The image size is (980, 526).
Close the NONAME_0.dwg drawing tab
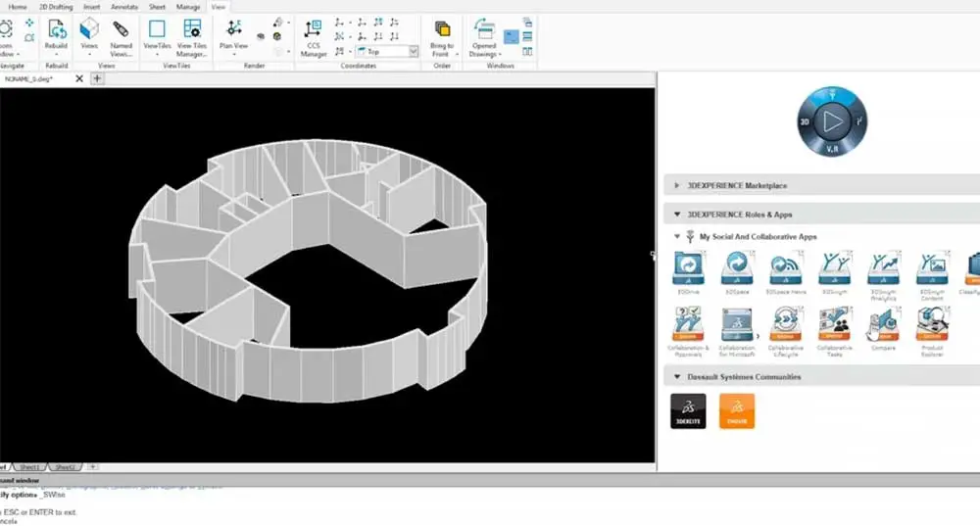79,78
